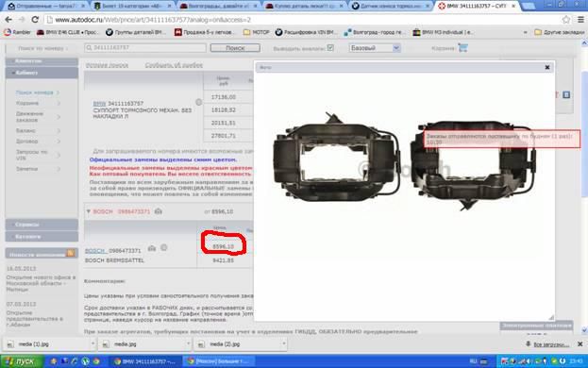588x368 pixels.
Task: Click the Пуск Start button
Action: [22, 361]
